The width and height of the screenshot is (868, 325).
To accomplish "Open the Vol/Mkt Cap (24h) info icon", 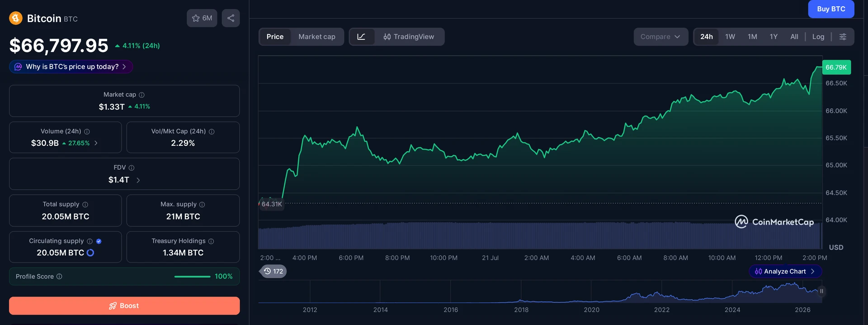I will pos(212,131).
